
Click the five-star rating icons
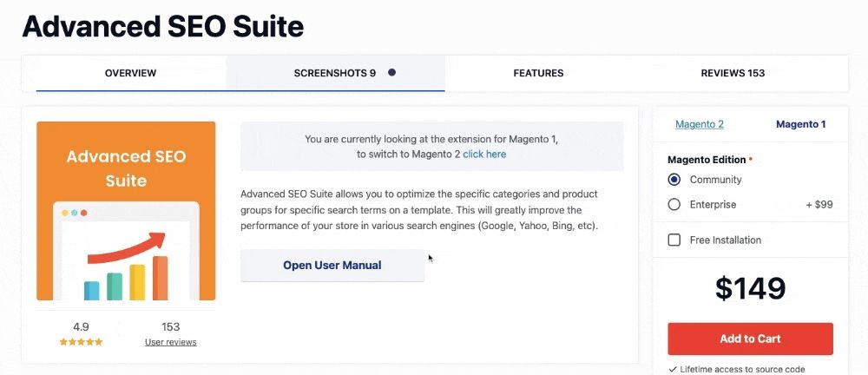[x=81, y=342]
